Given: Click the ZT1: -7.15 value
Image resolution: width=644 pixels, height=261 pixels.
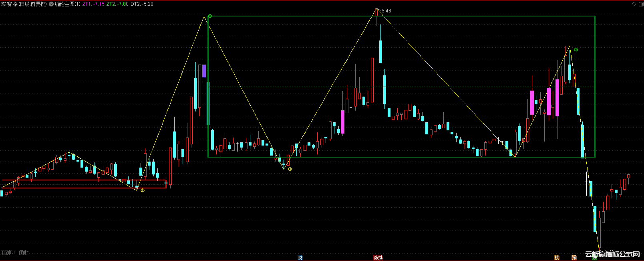Looking at the screenshot, I should click(x=94, y=4).
